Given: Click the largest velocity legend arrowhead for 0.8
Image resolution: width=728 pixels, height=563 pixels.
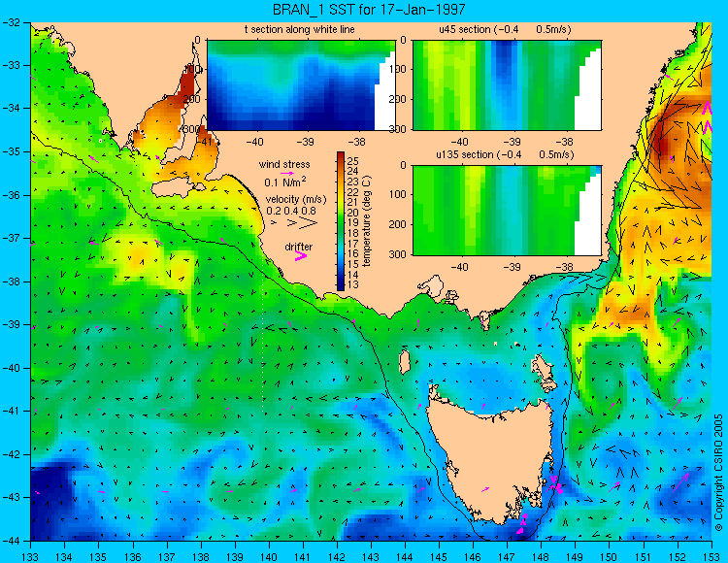Looking at the screenshot, I should click(x=308, y=223).
